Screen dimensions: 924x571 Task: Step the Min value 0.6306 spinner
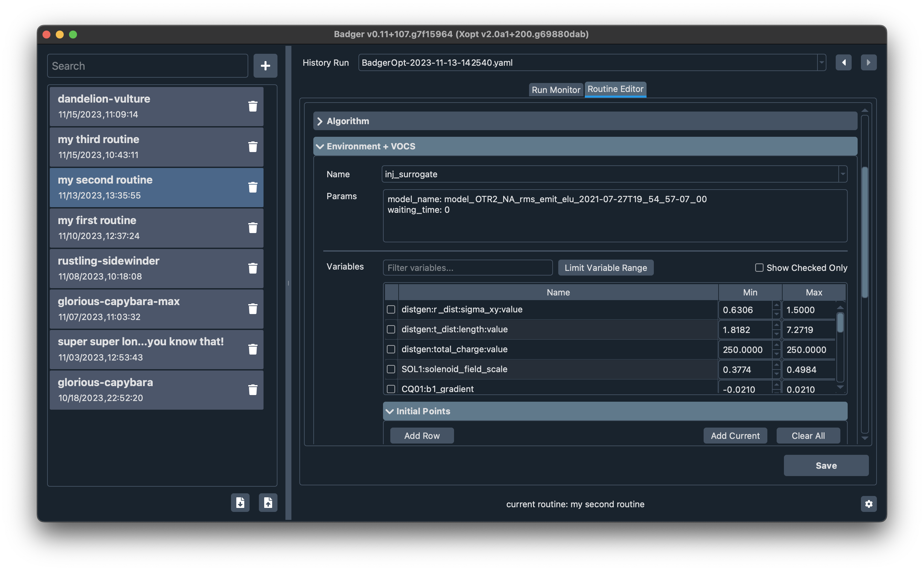point(776,310)
